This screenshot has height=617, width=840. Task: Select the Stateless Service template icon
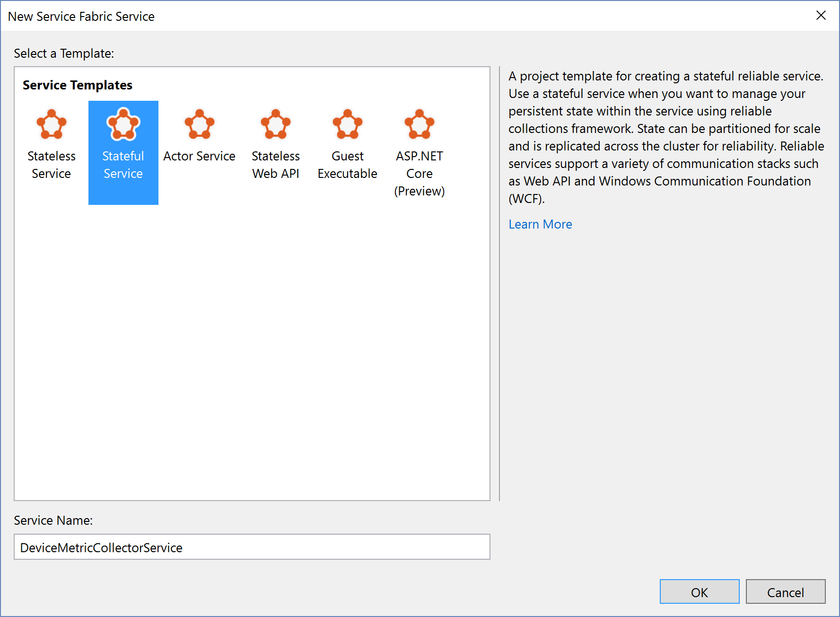click(52, 124)
